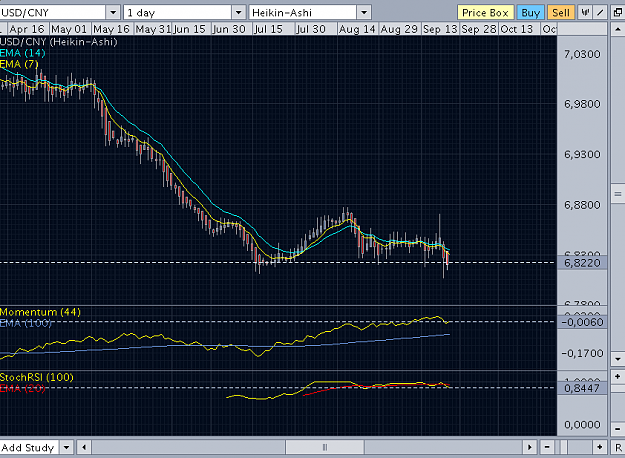Viewport: 625px width, 458px height.
Task: Click the 0,8447 StochRSI value marker
Action: (x=582, y=388)
